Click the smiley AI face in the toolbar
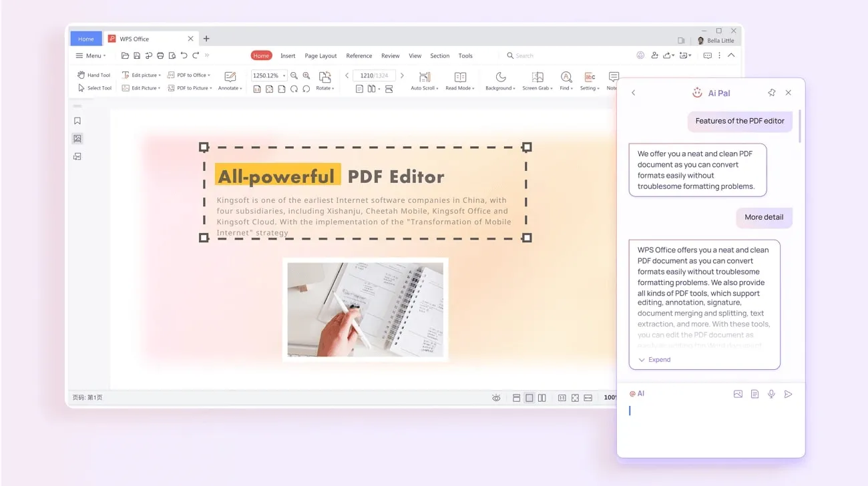Viewport: 868px width, 486px height. (x=640, y=55)
